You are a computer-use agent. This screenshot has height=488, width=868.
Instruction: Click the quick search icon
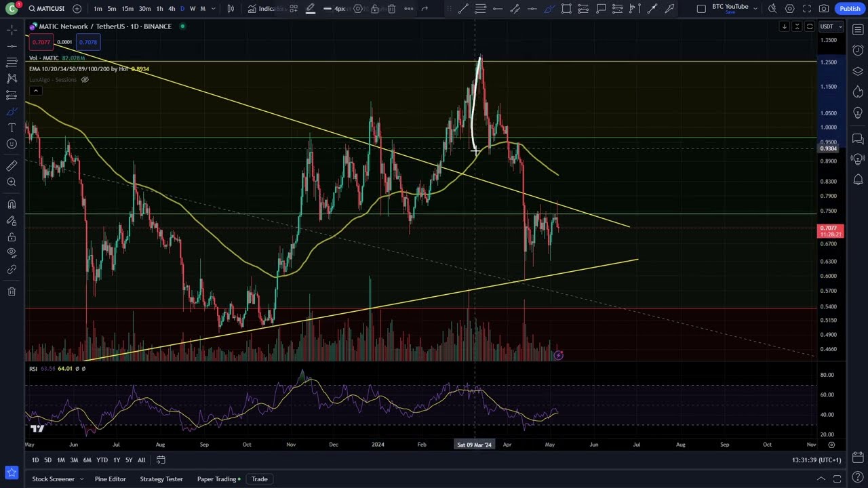click(x=772, y=9)
